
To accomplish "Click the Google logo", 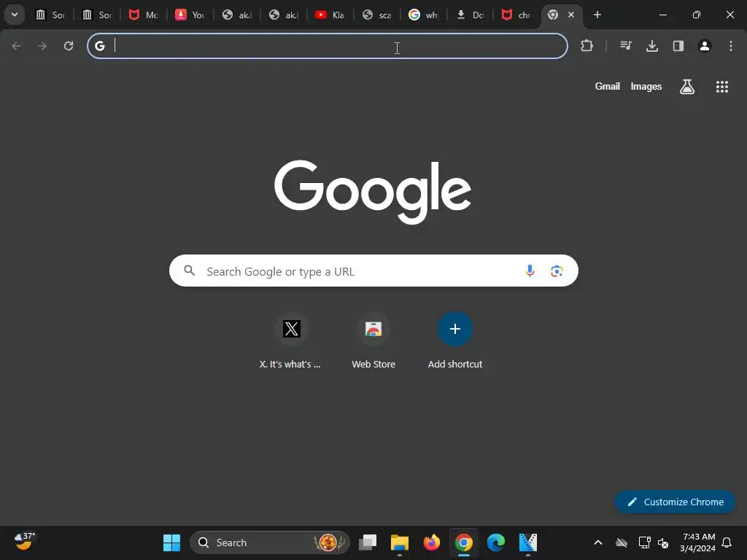I will click(373, 192).
